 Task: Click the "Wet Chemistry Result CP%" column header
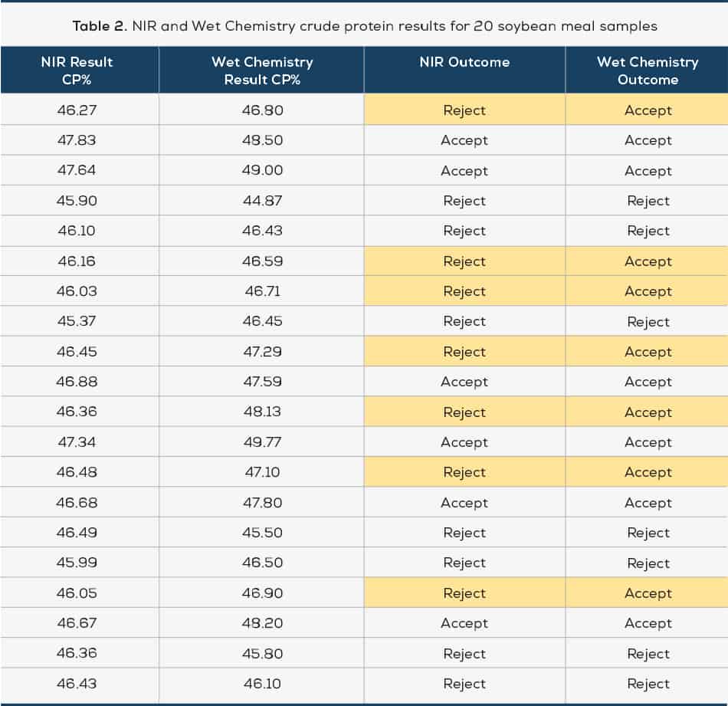pos(262,71)
